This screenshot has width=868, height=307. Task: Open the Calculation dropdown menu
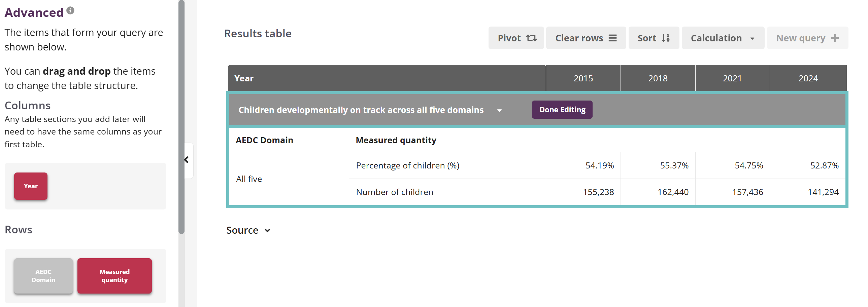point(723,38)
